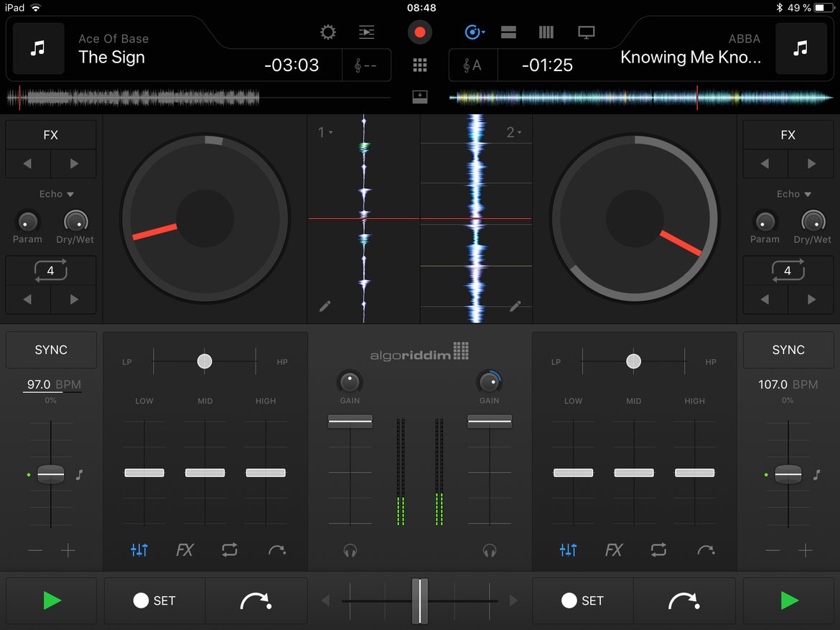Toggle key lock note on deck 1

tap(79, 475)
